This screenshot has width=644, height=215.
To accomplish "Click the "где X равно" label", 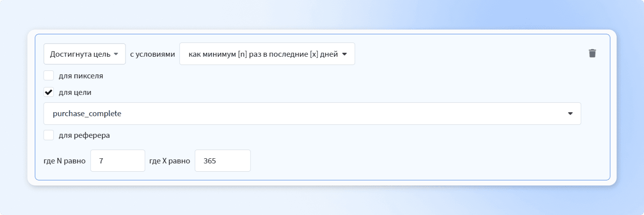I will (169, 161).
